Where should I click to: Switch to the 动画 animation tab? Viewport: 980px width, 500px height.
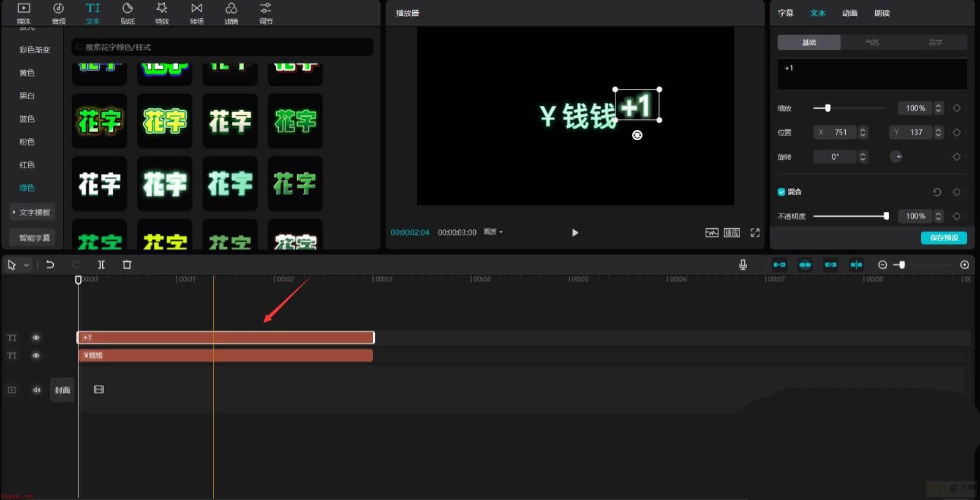pos(850,13)
